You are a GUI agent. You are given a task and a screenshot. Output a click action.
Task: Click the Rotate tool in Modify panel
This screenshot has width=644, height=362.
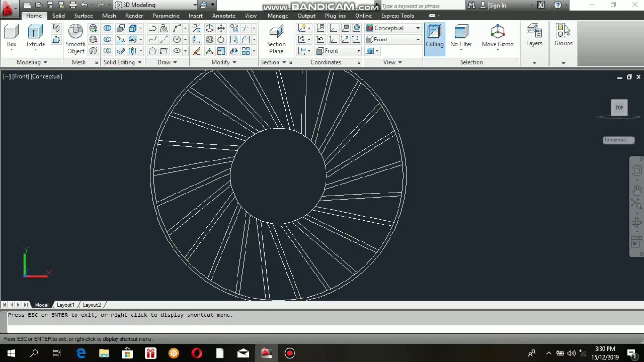(221, 39)
